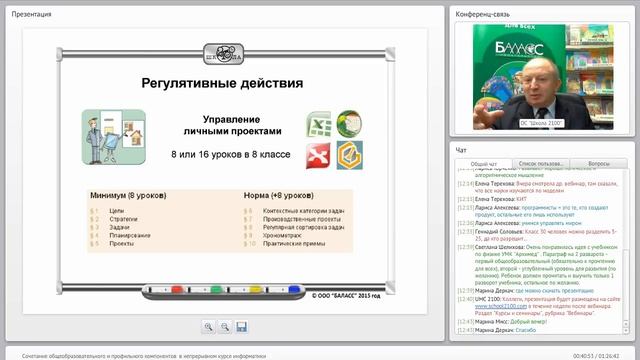Click Контекстные категории задач on slide
Viewport: 640px width, 360px height.
pos(304,211)
